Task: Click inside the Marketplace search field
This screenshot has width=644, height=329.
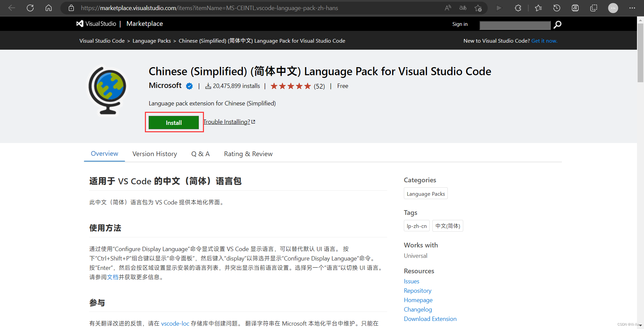Action: pos(515,25)
